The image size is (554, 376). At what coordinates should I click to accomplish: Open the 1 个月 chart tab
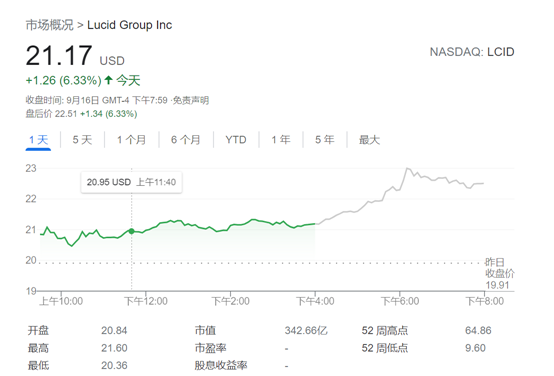[131, 140]
